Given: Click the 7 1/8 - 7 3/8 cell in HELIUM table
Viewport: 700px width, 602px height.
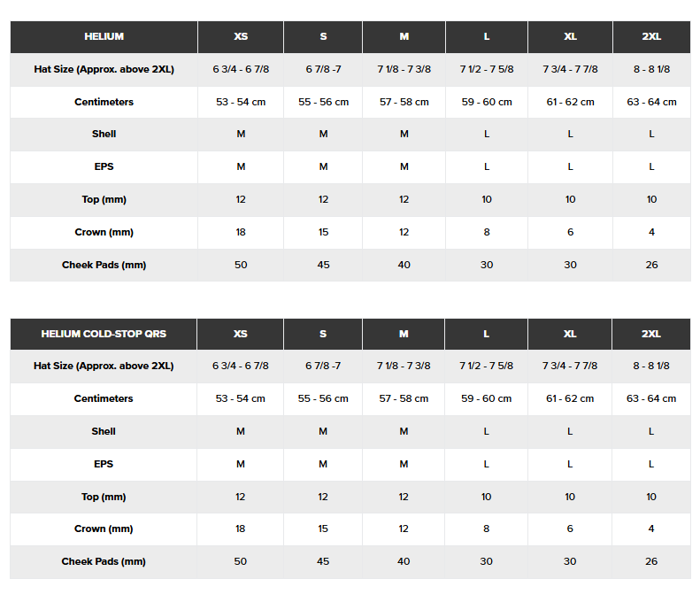Looking at the screenshot, I should coord(404,69).
